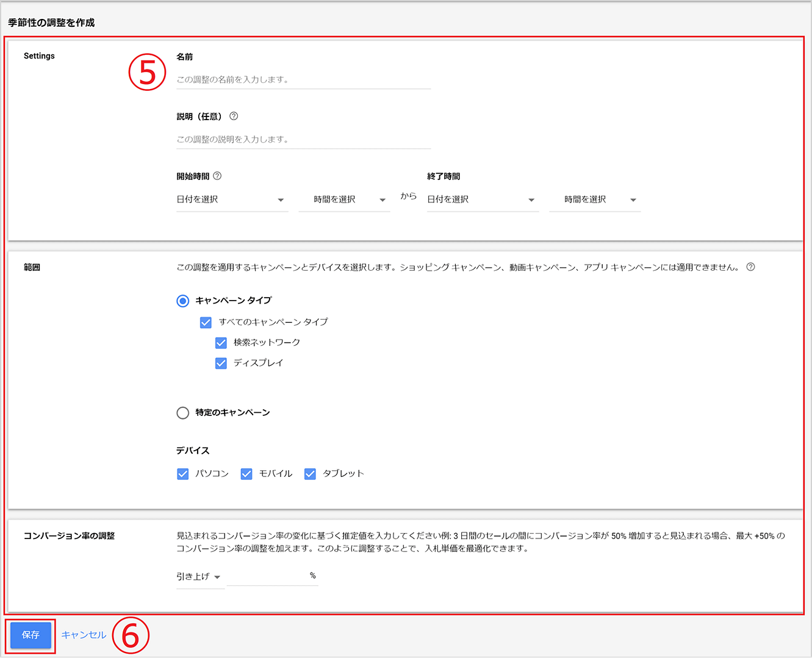This screenshot has width=812, height=658.
Task: Toggle the 検索ネットワーク checkbox
Action: tap(221, 343)
